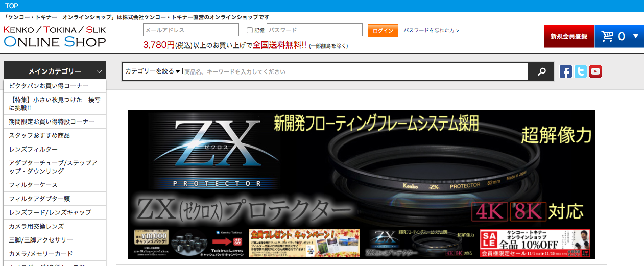Open 三脚/三脚アクセサリー category
This screenshot has width=644, height=266.
[x=55, y=240]
